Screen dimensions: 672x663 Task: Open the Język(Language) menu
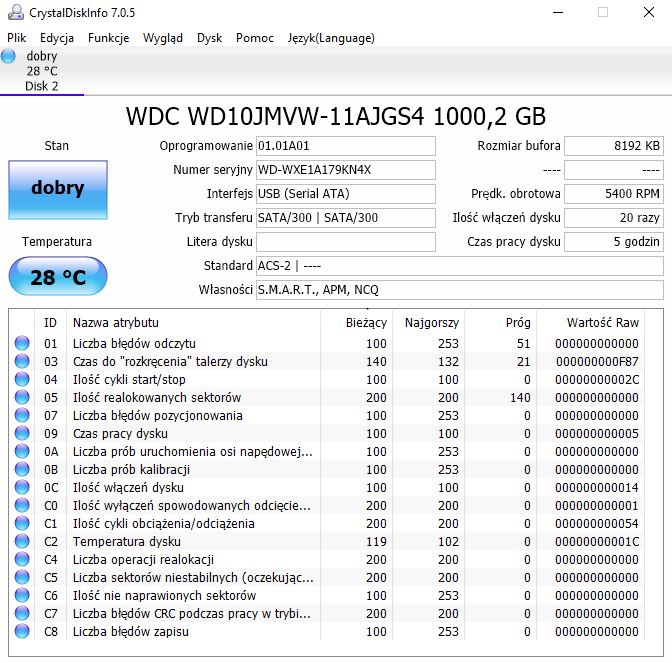pos(331,38)
